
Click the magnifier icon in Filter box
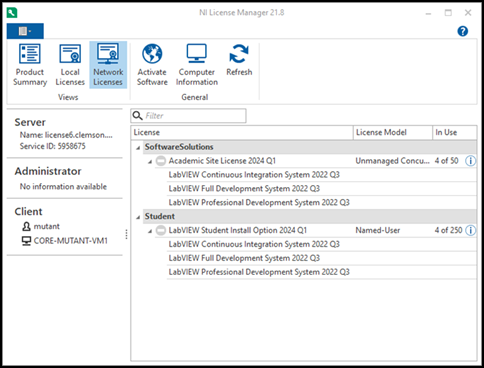(137, 116)
